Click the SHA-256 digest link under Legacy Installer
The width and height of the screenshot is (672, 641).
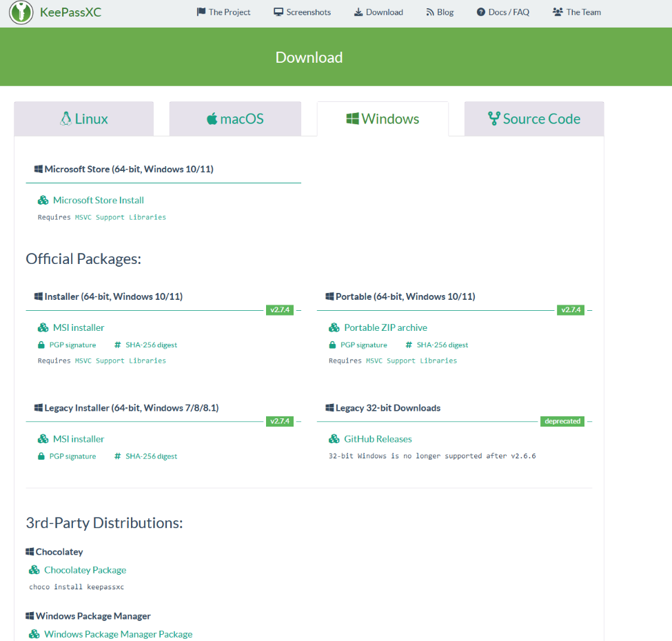point(151,457)
